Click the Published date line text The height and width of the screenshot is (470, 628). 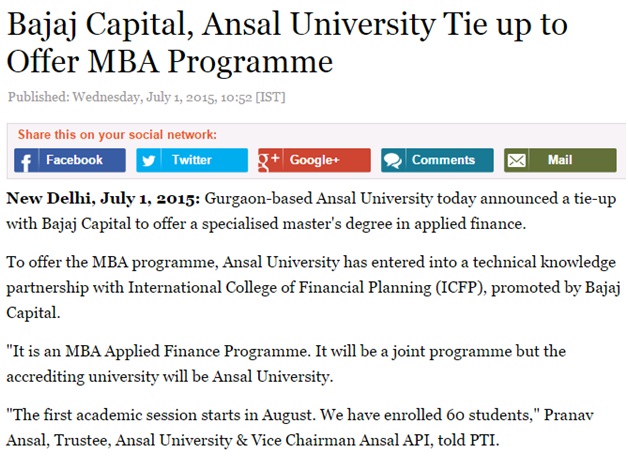tap(147, 97)
